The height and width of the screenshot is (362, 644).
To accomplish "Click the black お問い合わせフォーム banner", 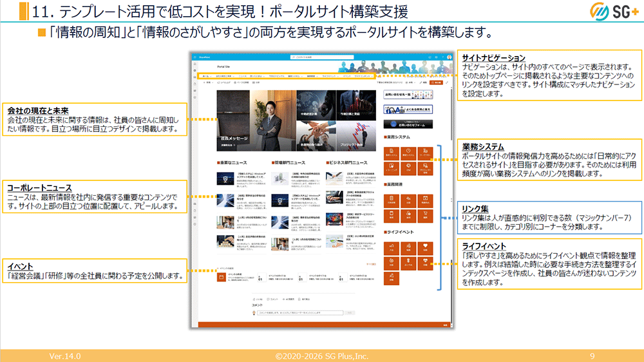I will click(408, 124).
